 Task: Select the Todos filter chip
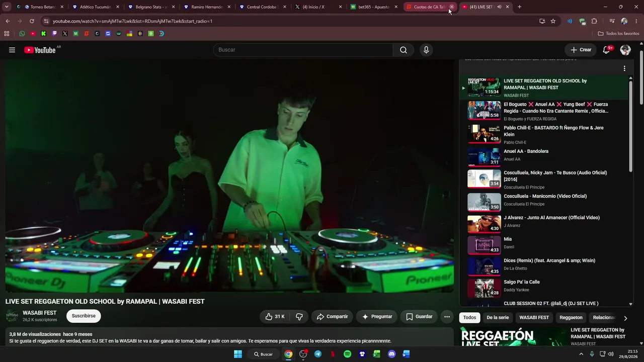coord(469,318)
